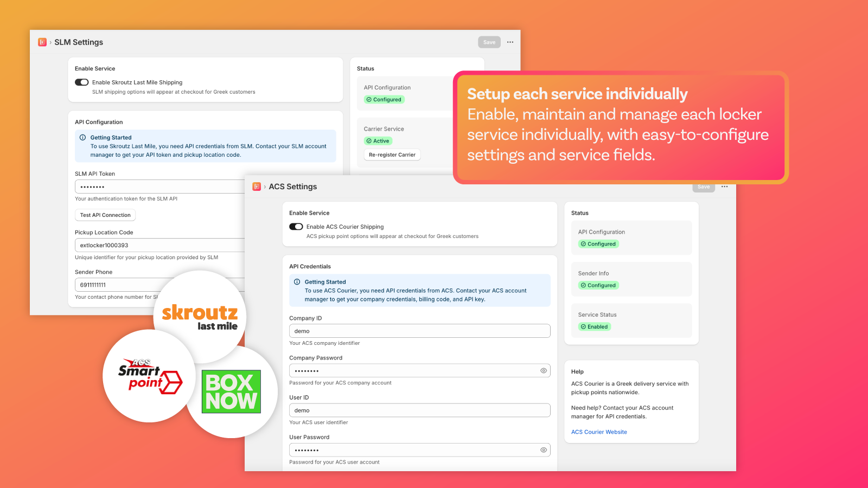The image size is (868, 488).
Task: Click the Configured badge under Sender Info
Action: pos(598,285)
